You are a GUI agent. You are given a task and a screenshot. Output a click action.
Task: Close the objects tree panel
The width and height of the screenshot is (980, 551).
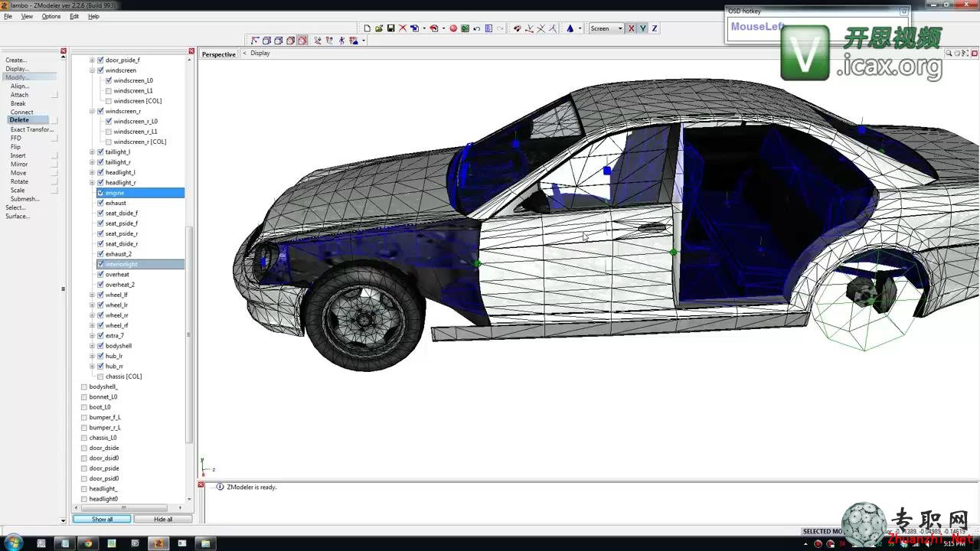[191, 51]
